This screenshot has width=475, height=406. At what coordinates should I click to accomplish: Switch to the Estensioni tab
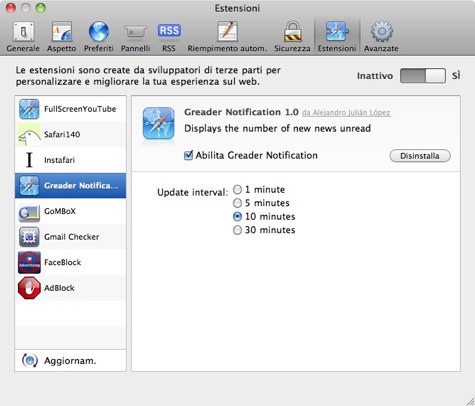click(337, 37)
